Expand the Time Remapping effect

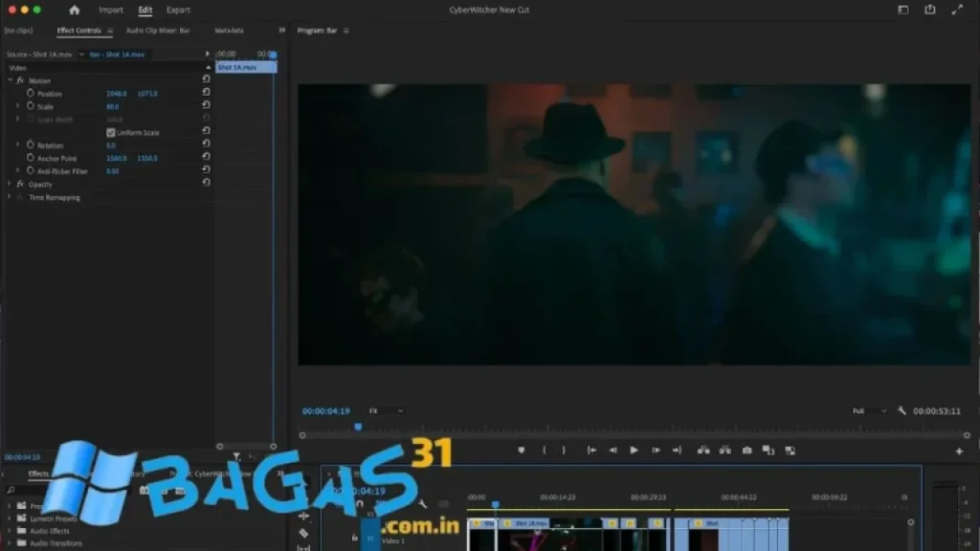(x=10, y=197)
